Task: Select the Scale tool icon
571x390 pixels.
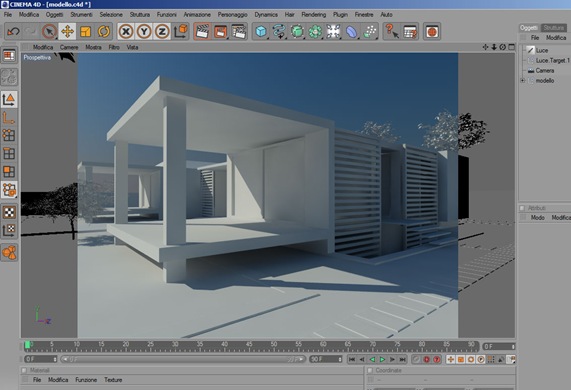Action: pyautogui.click(x=86, y=32)
